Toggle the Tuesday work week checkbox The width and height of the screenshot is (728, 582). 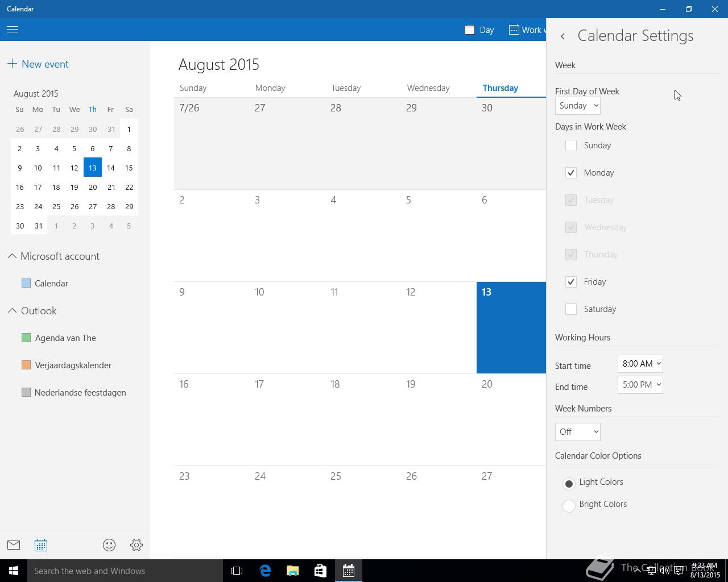(x=571, y=200)
